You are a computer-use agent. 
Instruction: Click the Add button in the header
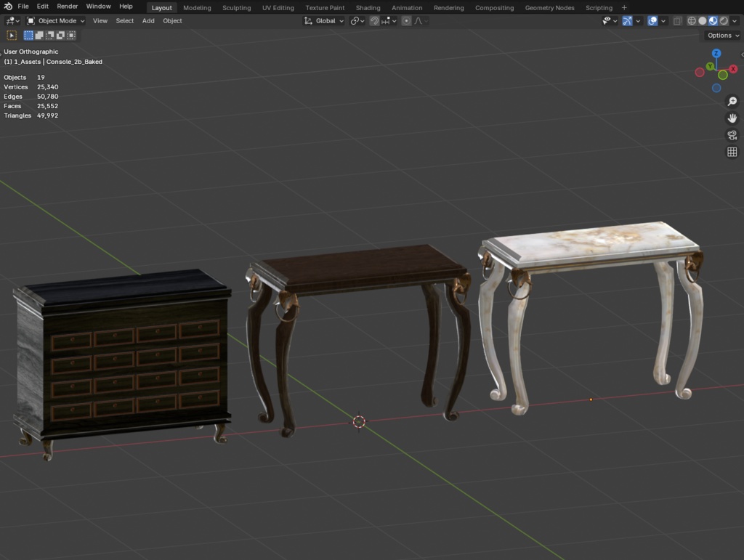tap(148, 20)
